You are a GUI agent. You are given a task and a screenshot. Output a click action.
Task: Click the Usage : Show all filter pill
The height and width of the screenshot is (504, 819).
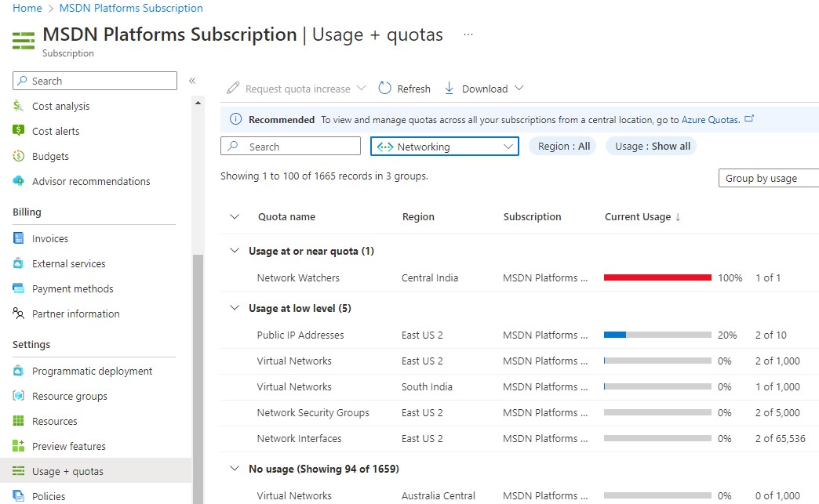click(x=653, y=146)
